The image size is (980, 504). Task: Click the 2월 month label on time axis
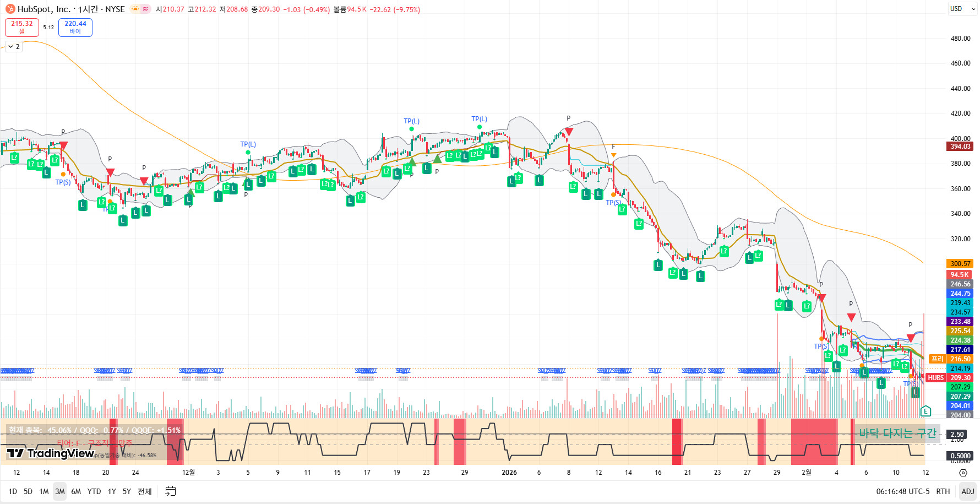806,473
